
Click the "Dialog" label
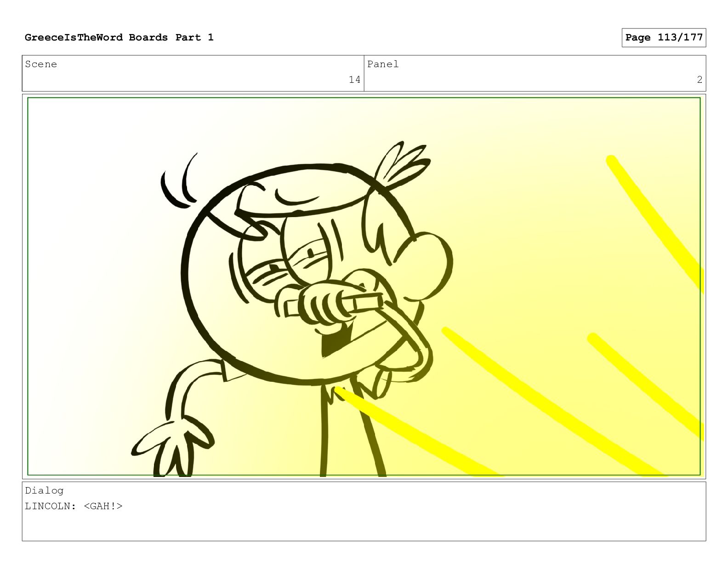click(44, 490)
